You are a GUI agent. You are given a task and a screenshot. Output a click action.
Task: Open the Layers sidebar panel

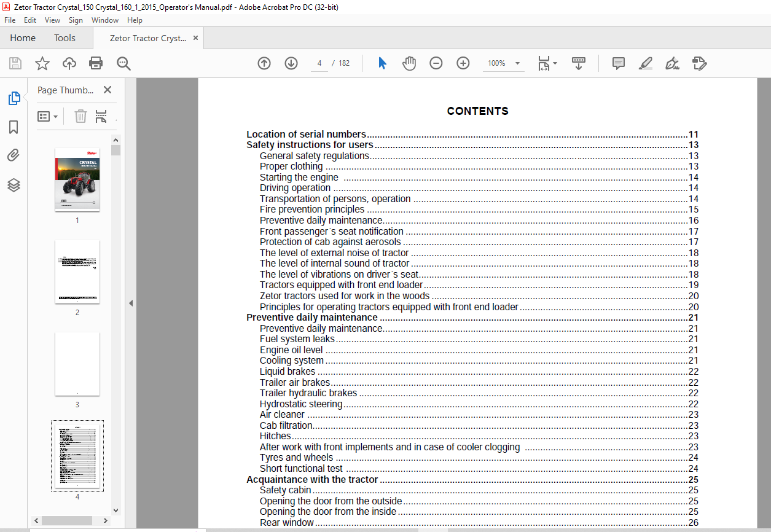[x=14, y=185]
